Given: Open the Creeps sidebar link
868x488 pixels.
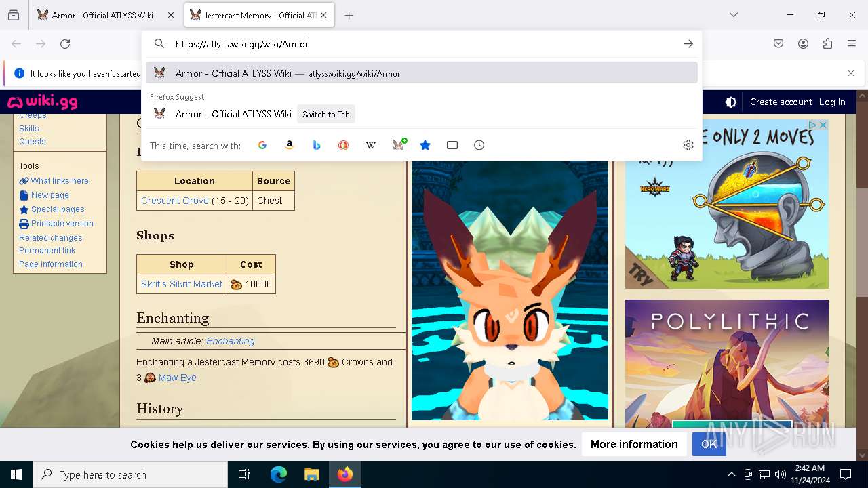Looking at the screenshot, I should [33, 116].
